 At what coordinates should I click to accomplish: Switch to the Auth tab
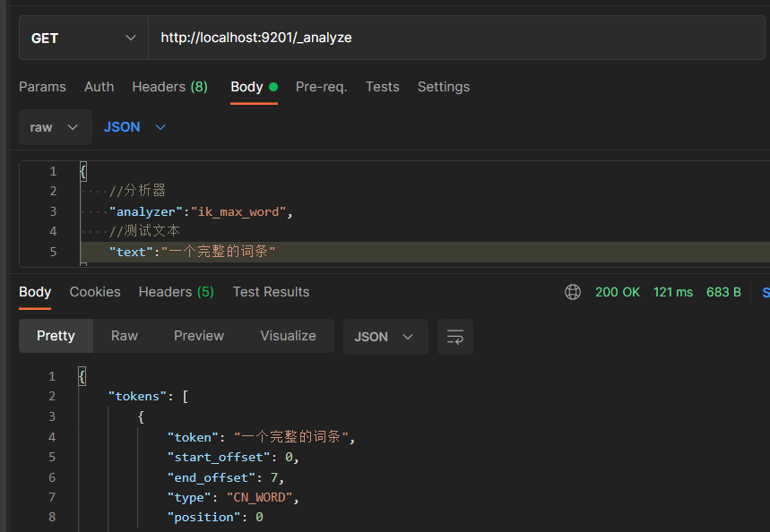[x=99, y=87]
